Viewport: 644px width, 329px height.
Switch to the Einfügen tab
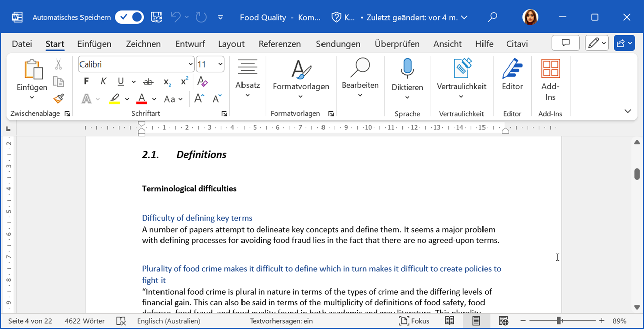(x=94, y=44)
